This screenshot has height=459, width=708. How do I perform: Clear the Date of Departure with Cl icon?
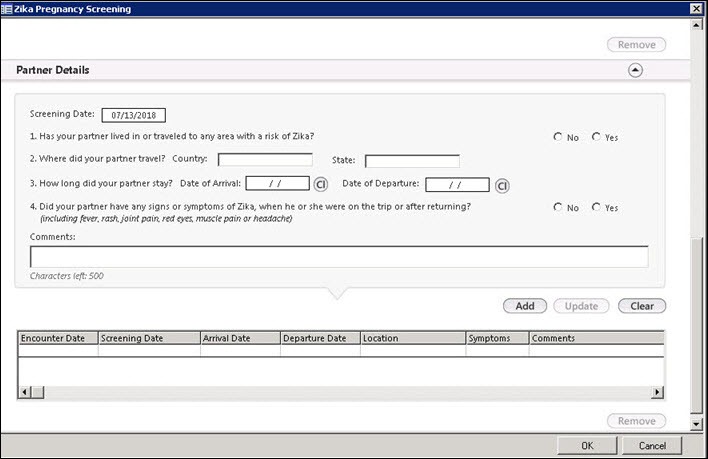[x=502, y=185]
